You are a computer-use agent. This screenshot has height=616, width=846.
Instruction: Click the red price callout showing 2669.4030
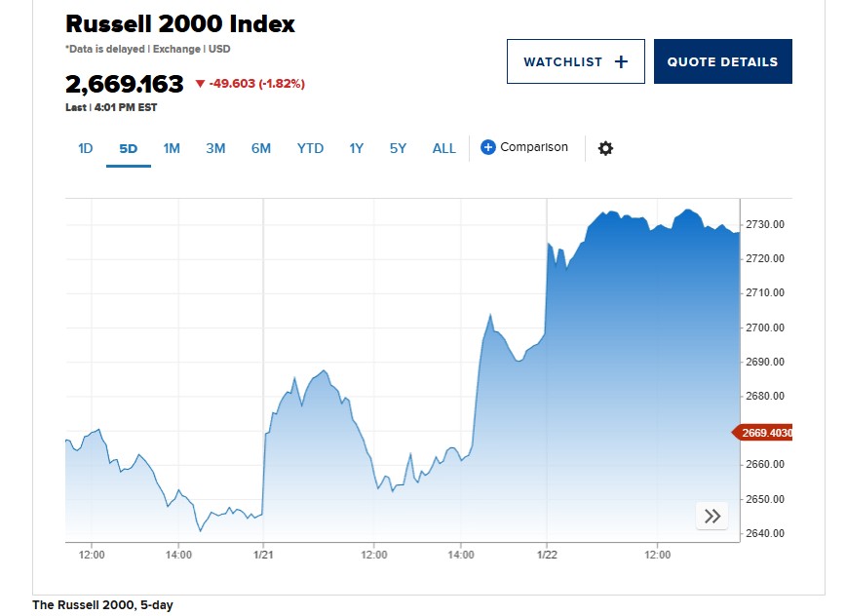tap(764, 432)
